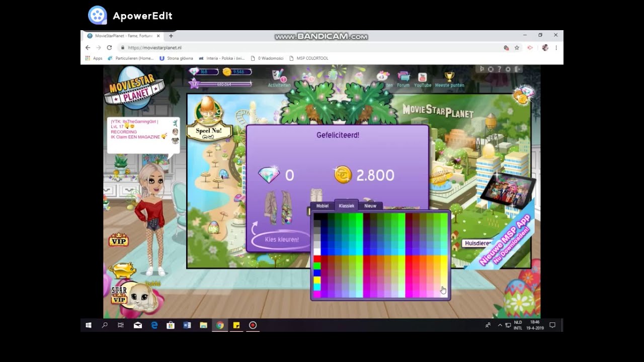Click the MovieStarPlanet logo
Viewport: 644px width, 362px height.
click(134, 88)
